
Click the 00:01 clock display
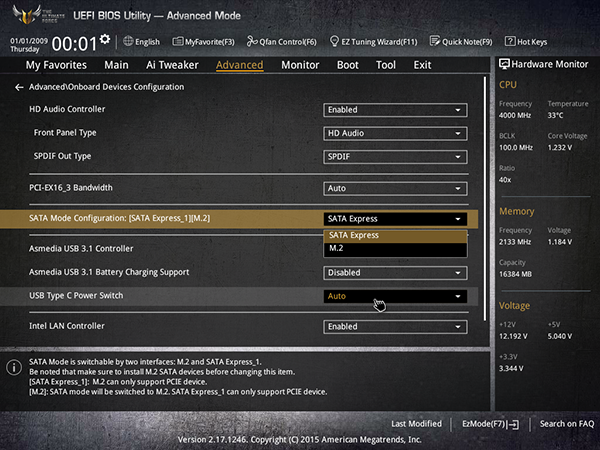click(x=74, y=44)
